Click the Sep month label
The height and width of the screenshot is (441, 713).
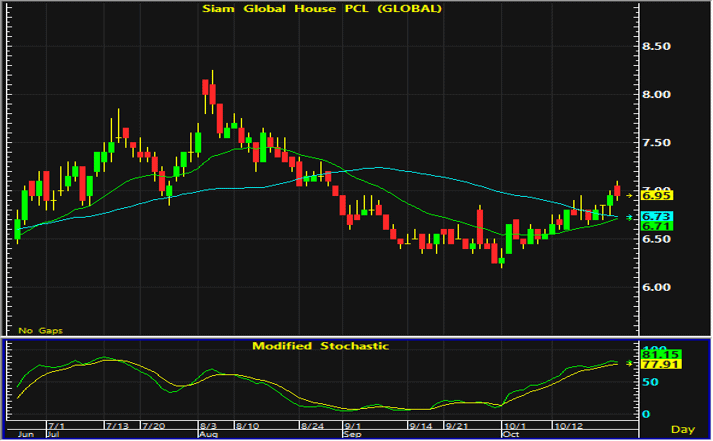pos(352,434)
